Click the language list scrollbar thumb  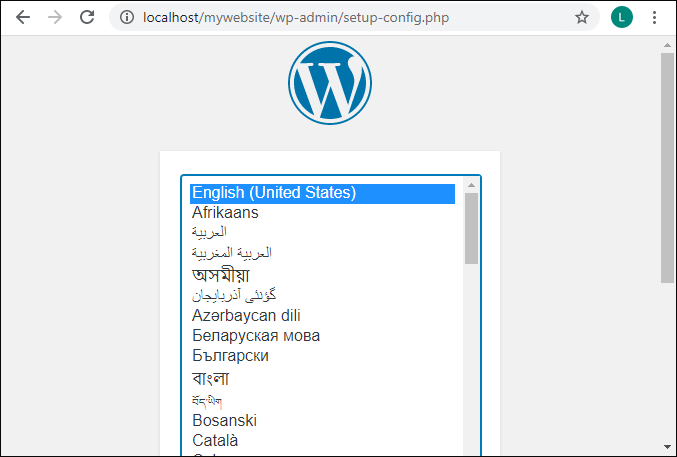(471, 228)
